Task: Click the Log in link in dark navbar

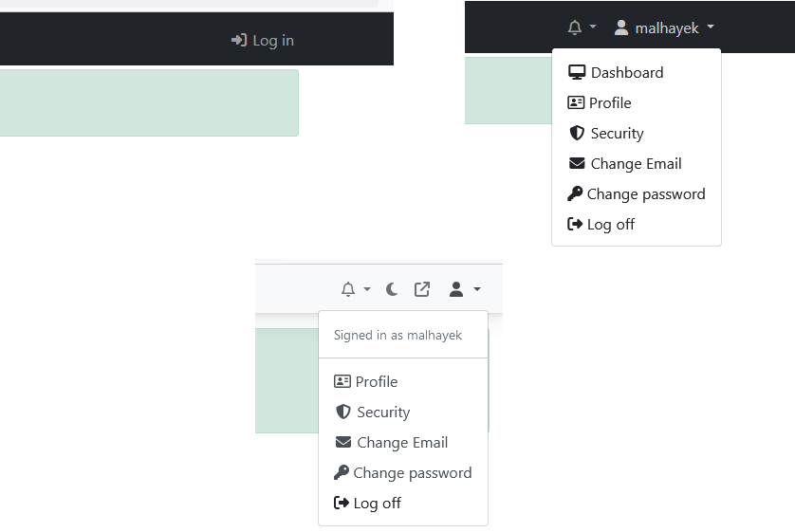Action: point(263,41)
